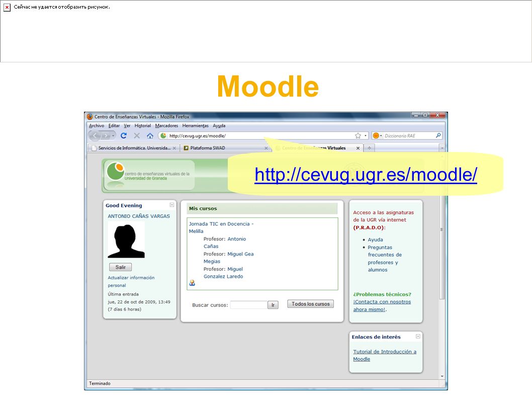The height and width of the screenshot is (399, 532).
Task: Click the 'Mis cursos' heading
Action: [203, 208]
